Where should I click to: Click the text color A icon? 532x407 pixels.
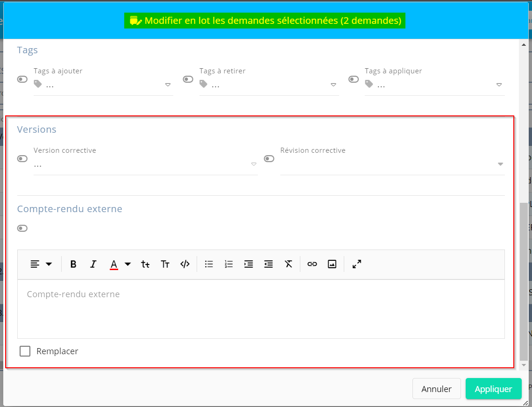tap(113, 264)
